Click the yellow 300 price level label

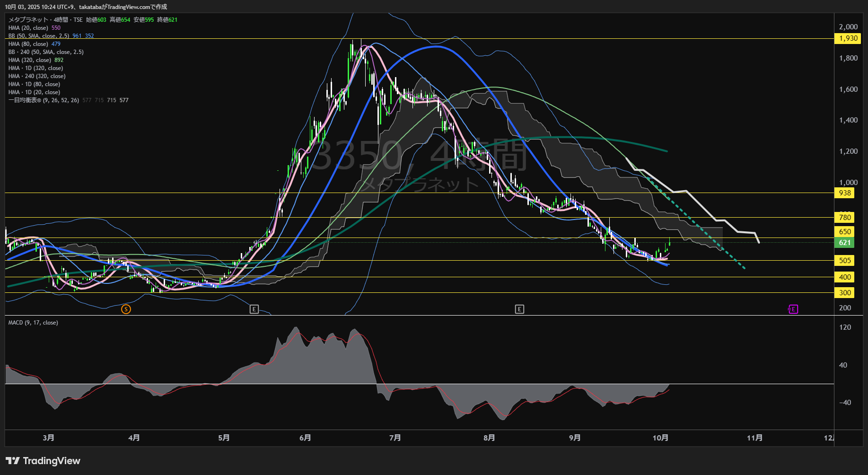point(845,292)
